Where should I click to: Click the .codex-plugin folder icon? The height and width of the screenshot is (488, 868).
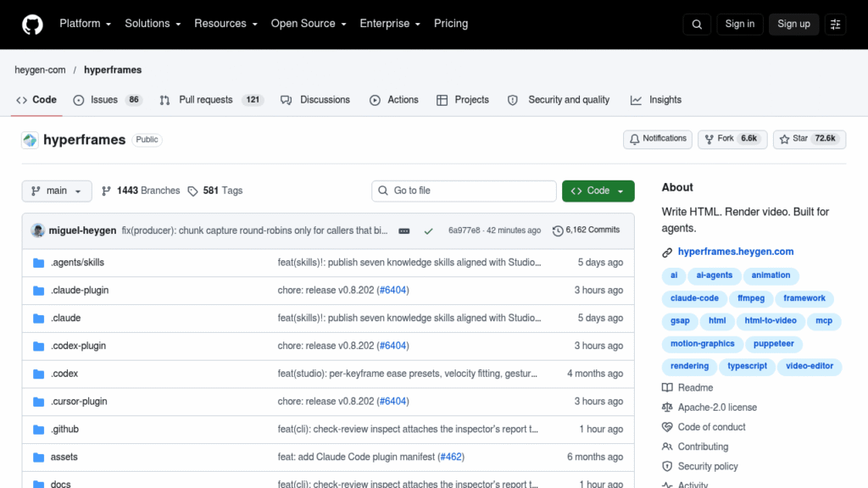coord(38,347)
